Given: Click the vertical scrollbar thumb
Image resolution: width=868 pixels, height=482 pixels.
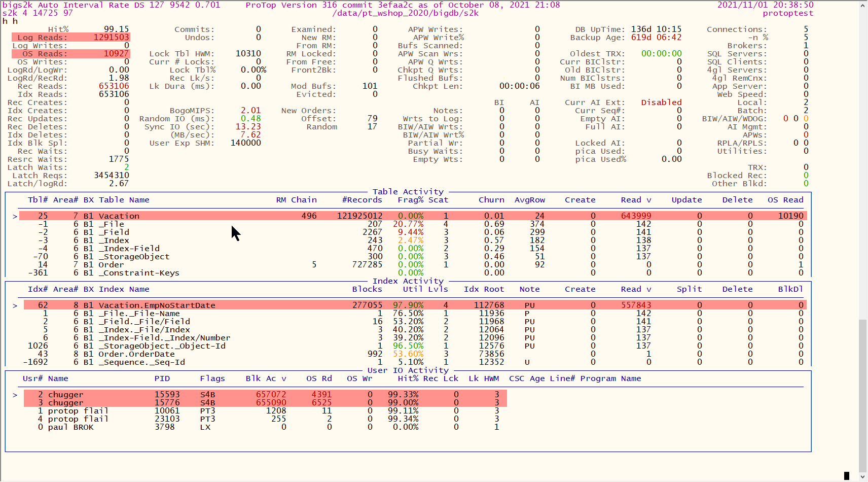Looking at the screenshot, I should point(863,396).
